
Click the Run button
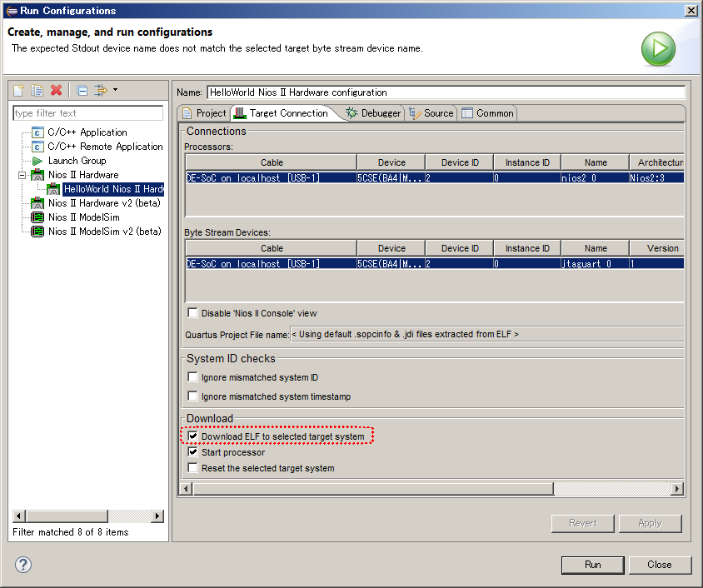click(x=592, y=565)
